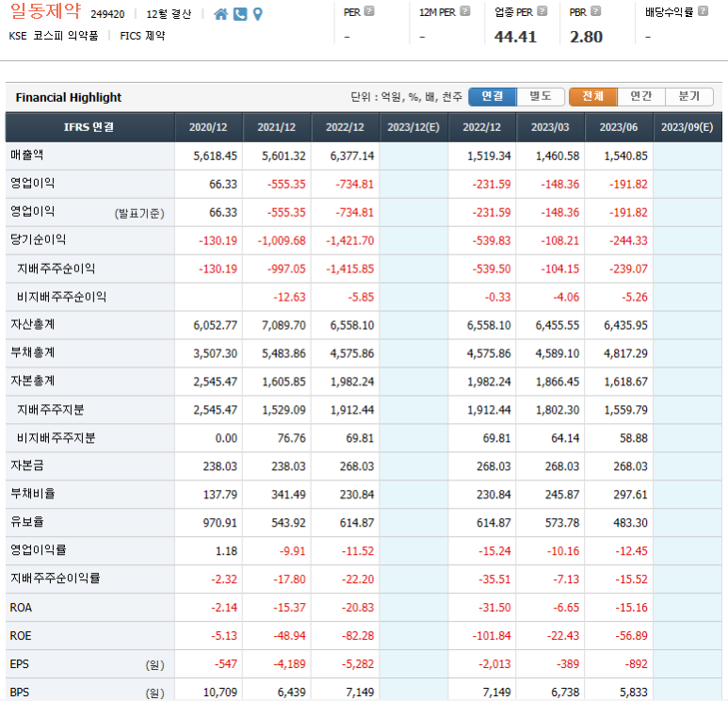Click the 2023/09(E) column header
The height and width of the screenshot is (701, 728).
click(x=688, y=127)
